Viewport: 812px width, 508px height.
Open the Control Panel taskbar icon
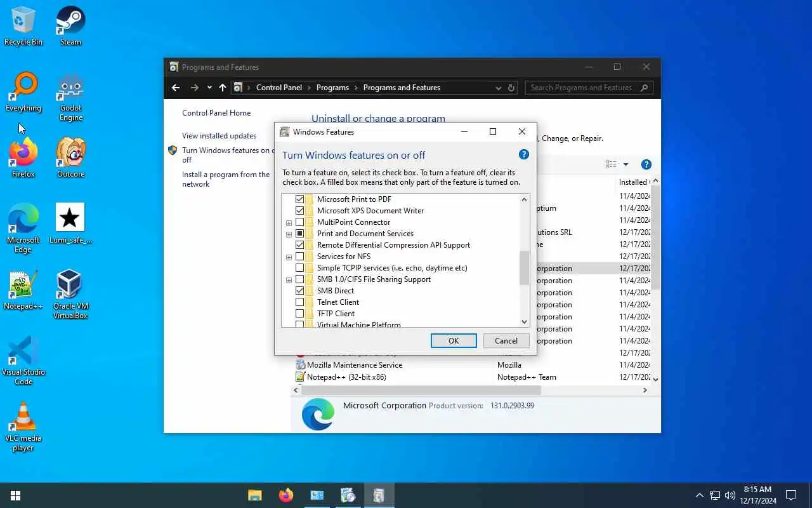coord(317,495)
